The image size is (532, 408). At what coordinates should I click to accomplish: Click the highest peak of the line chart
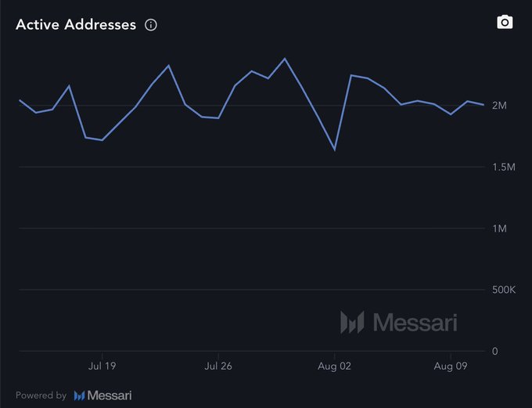pos(285,59)
